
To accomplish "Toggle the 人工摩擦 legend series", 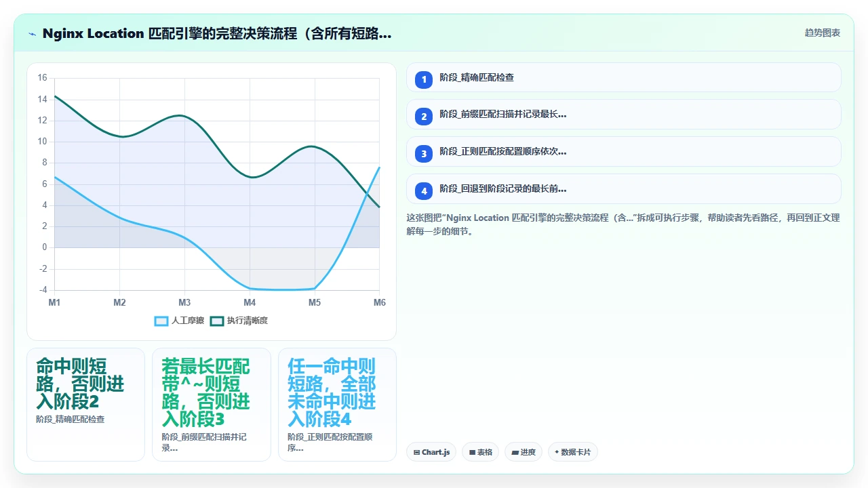I will click(x=179, y=321).
